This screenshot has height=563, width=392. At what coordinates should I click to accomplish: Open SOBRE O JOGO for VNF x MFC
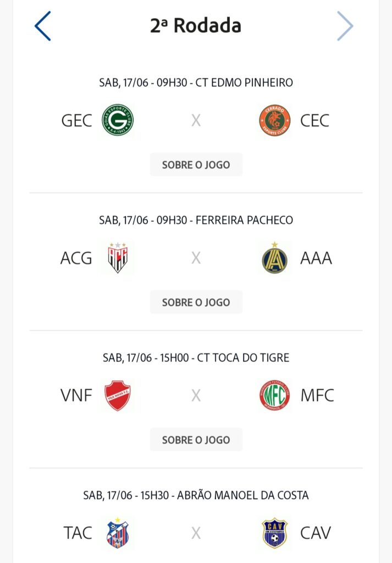pyautogui.click(x=196, y=440)
